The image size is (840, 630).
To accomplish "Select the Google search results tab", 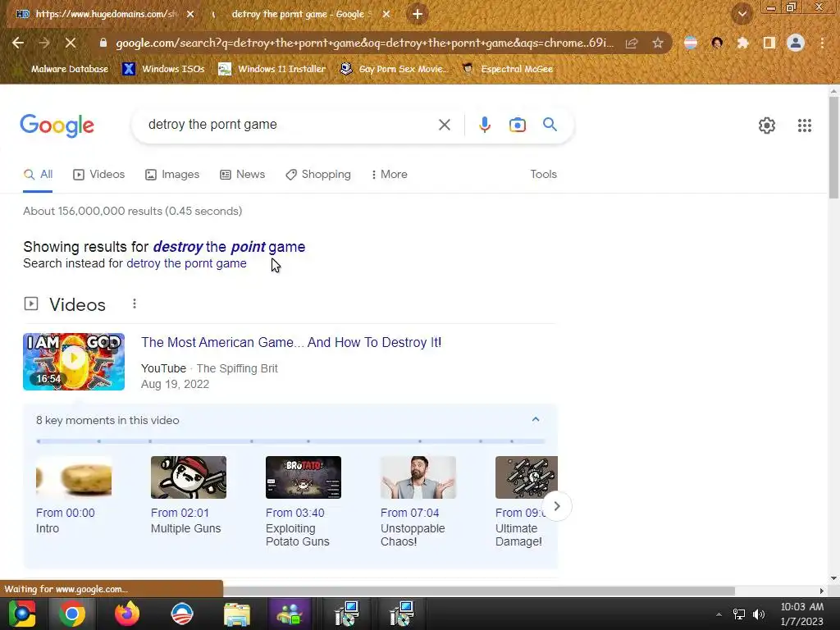I will [300, 15].
